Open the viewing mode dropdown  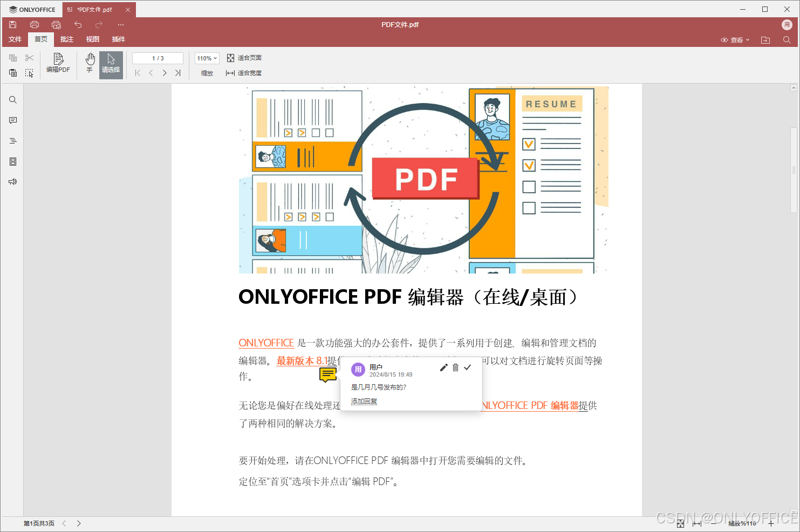point(735,40)
